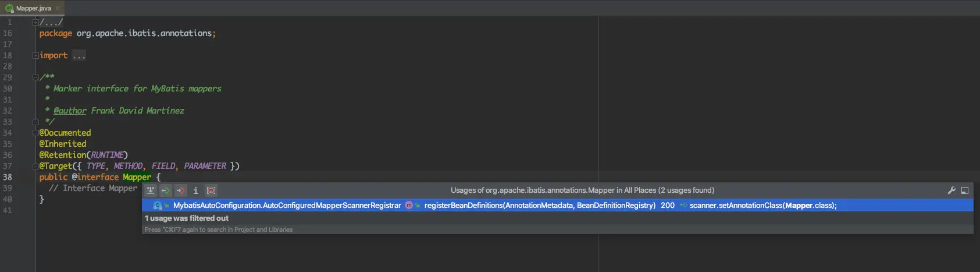Close the Mapper.java tab
This screenshot has width=980, height=272.
point(58,8)
